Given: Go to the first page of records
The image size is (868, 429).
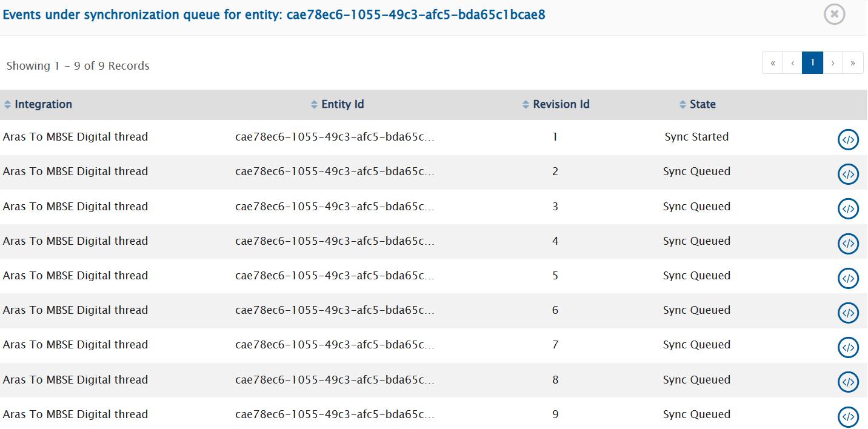Looking at the screenshot, I should [x=772, y=62].
